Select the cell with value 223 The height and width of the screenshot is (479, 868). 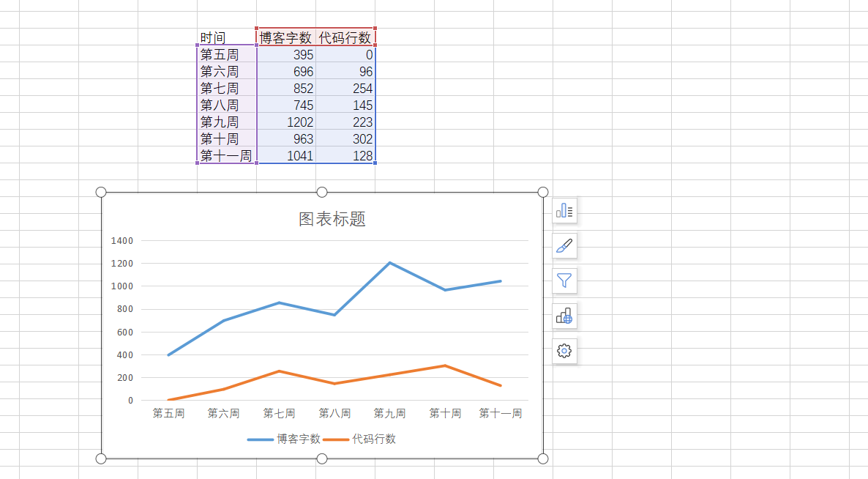click(345, 122)
